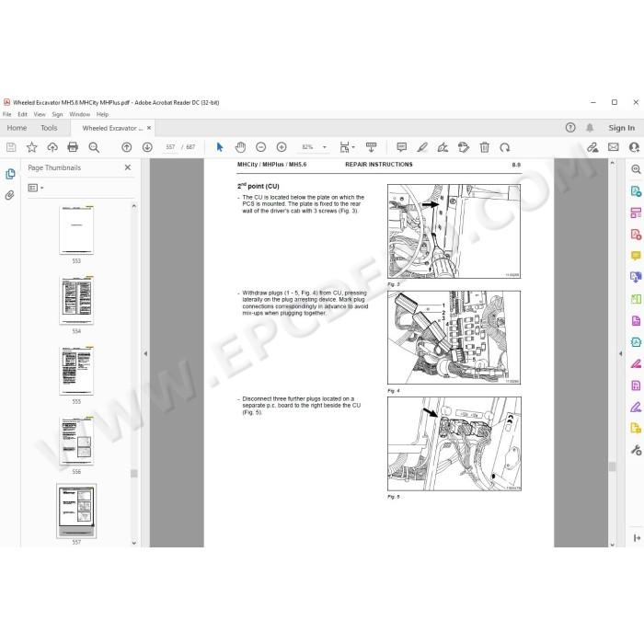644x644 pixels.
Task: Zoom out with the minus icon
Action: point(260,147)
